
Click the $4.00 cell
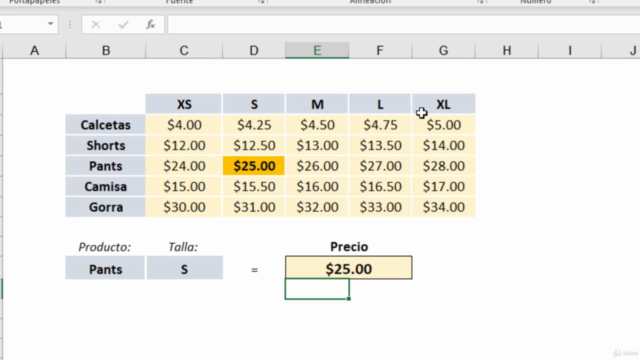(x=184, y=124)
